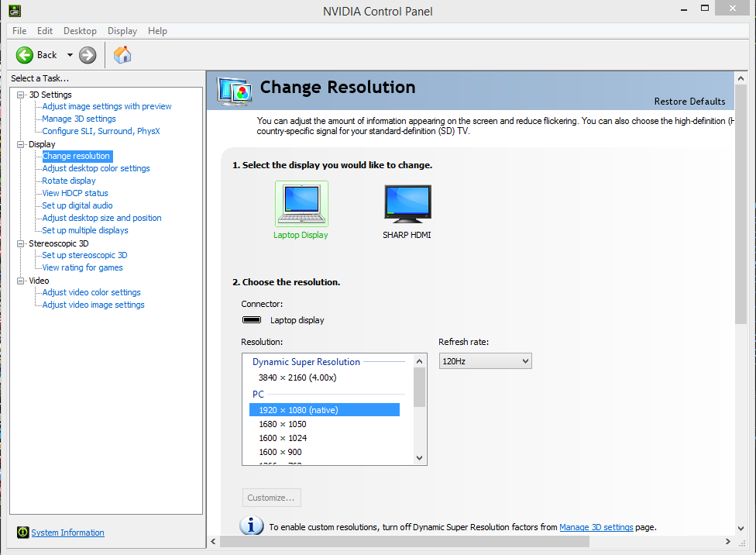Open the Help menu
This screenshot has width=756, height=555.
tap(158, 31)
